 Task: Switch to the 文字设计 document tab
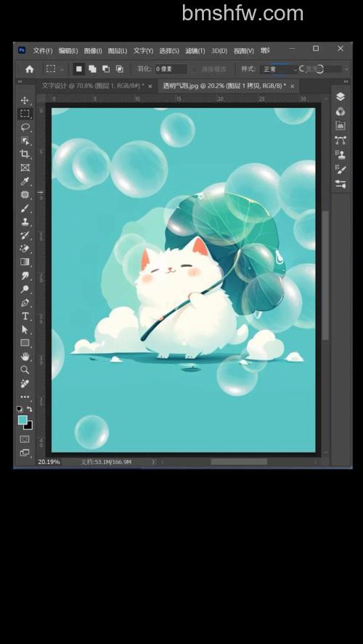pyautogui.click(x=93, y=86)
